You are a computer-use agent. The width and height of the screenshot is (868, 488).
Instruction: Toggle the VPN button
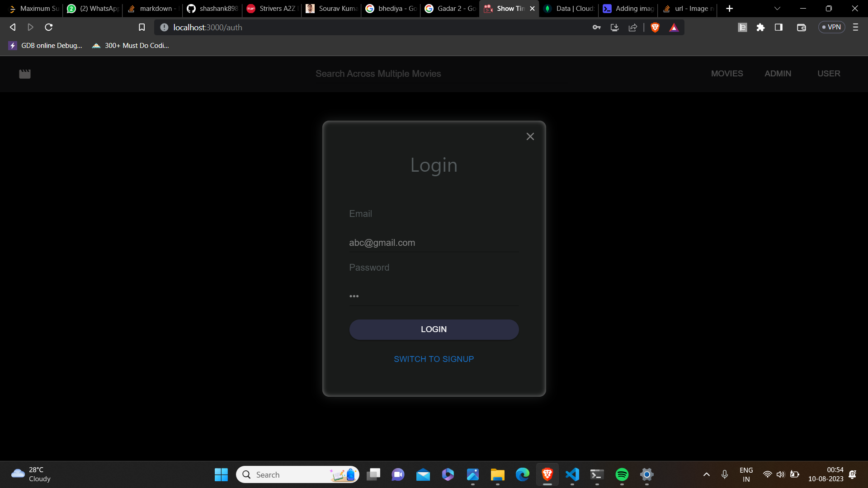(831, 28)
